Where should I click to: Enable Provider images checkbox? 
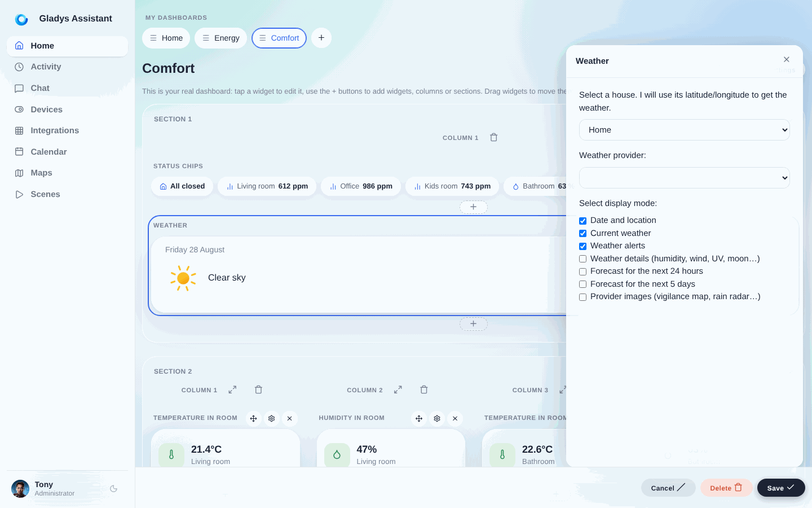tap(583, 297)
